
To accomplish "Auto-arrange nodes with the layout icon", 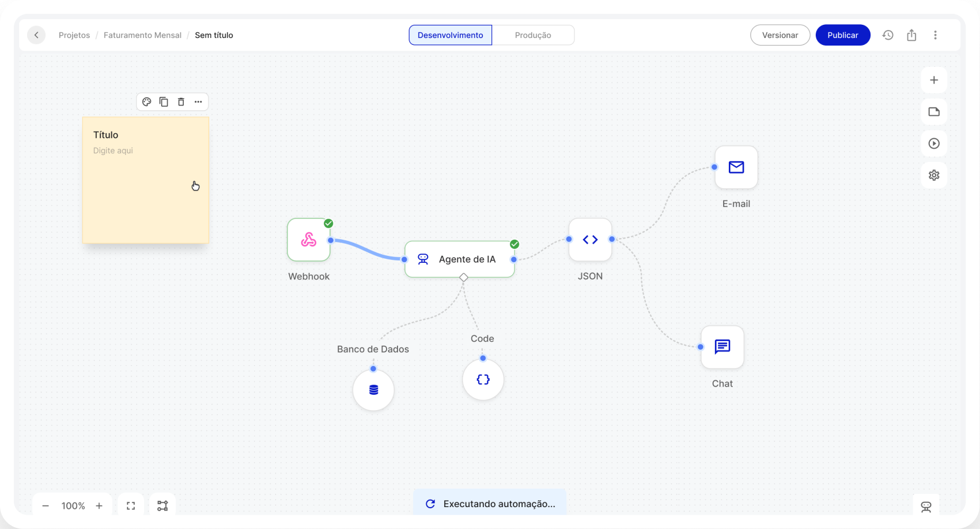I will click(162, 505).
